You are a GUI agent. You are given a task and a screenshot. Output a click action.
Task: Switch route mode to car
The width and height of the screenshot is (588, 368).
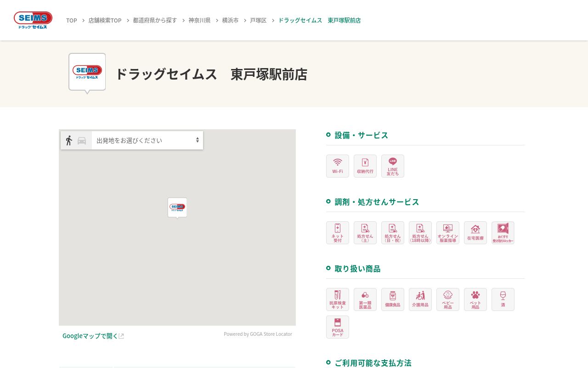(82, 141)
